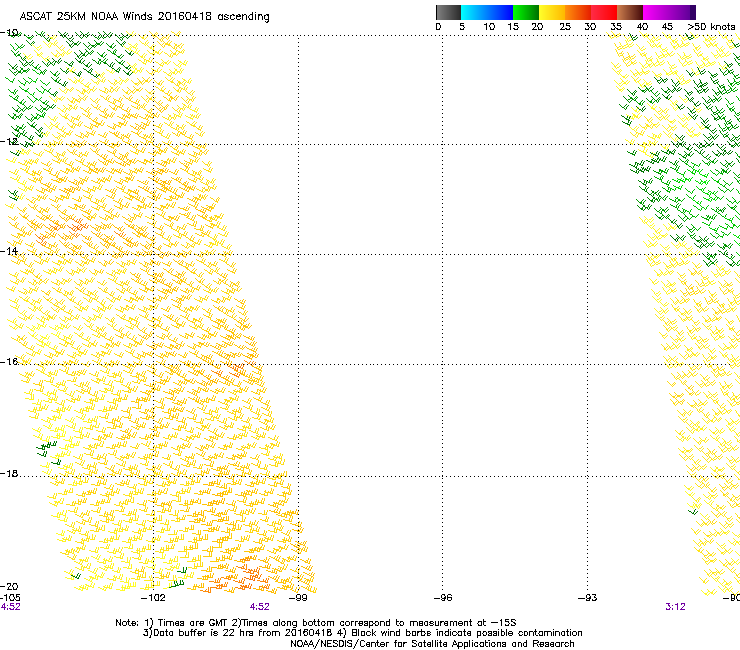Click the -102 longitude axis label

tap(153, 598)
